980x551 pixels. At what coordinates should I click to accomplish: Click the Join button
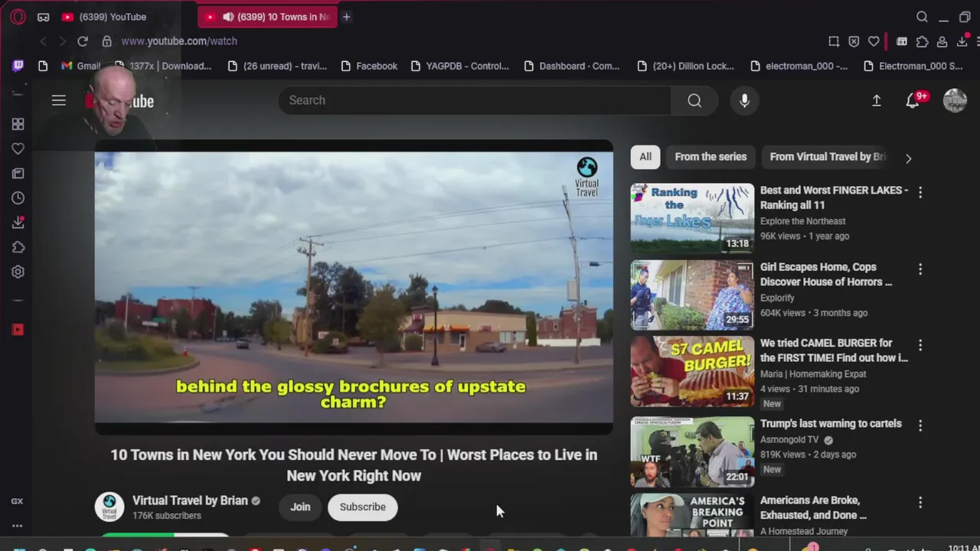click(300, 507)
